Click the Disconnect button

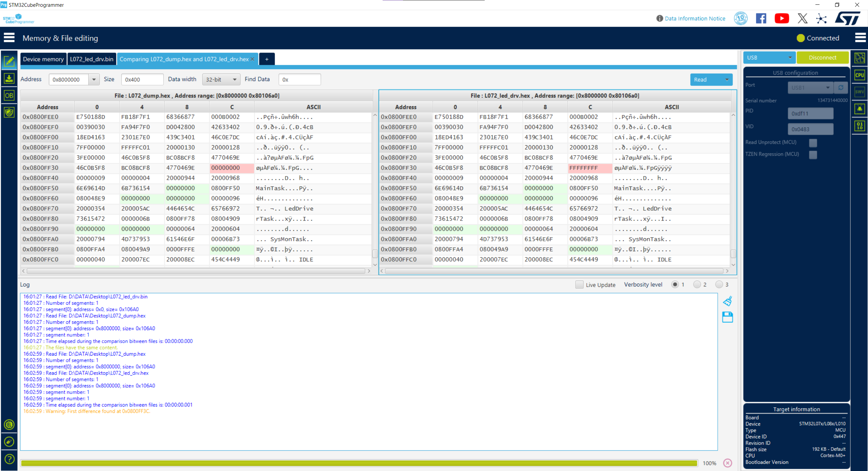coord(823,57)
